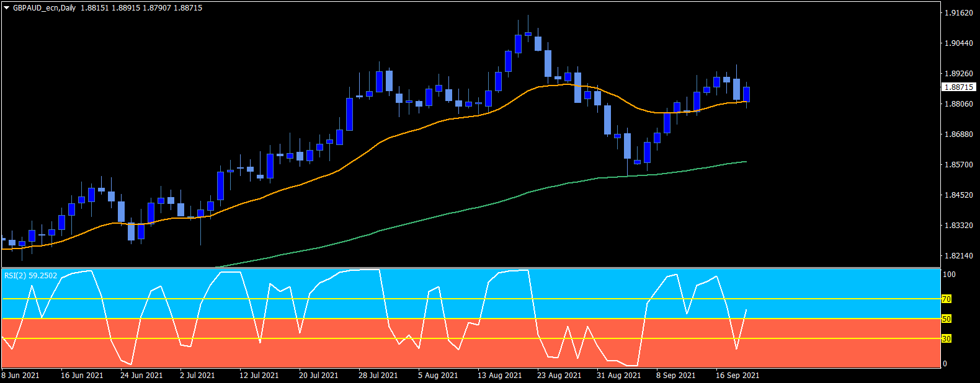Screen dimensions: 980x383
Task: Click the 1.82140 price axis label
Action: click(958, 255)
